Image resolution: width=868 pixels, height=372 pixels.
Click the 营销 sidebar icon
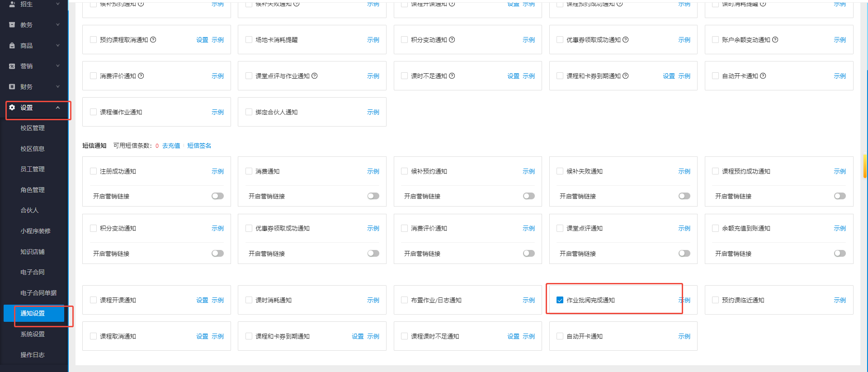click(12, 66)
